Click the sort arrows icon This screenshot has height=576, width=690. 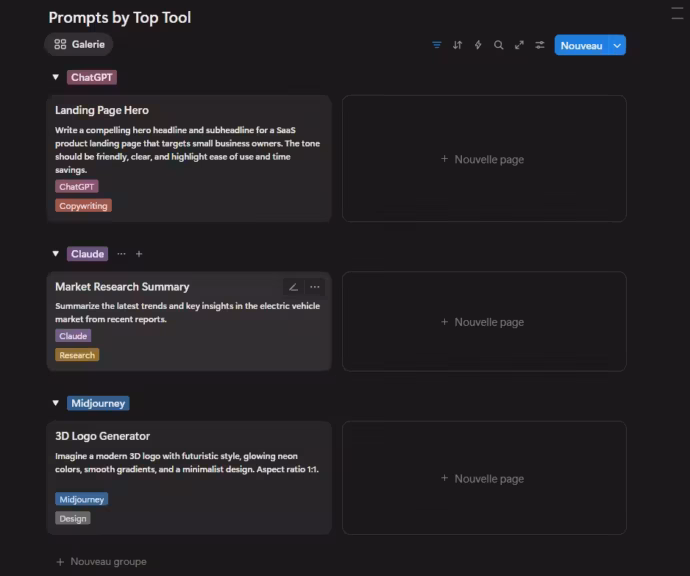[x=457, y=45]
